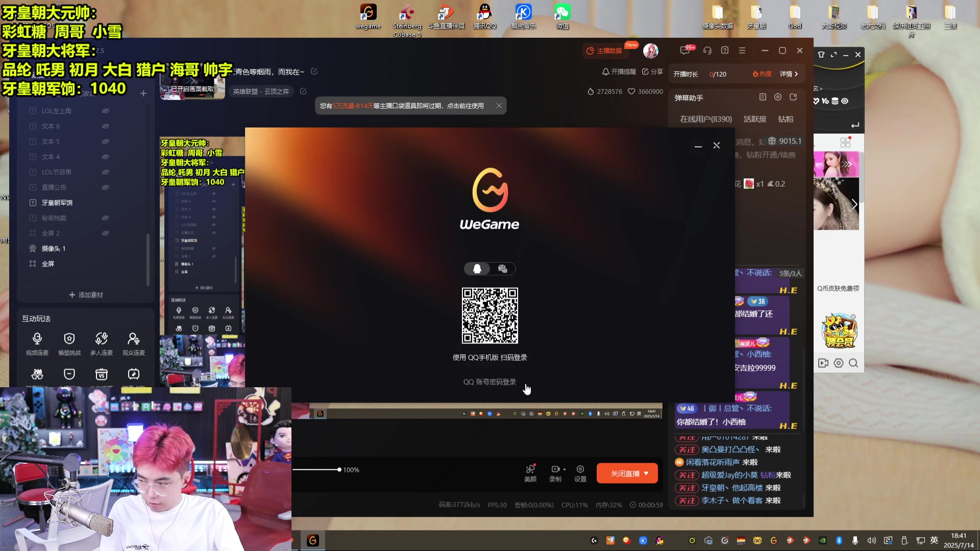Switch to 钻粉 tab

pyautogui.click(x=786, y=119)
